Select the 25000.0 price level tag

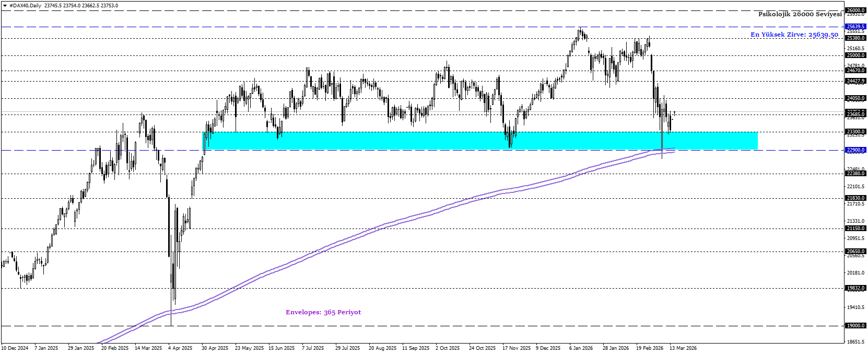tap(855, 55)
